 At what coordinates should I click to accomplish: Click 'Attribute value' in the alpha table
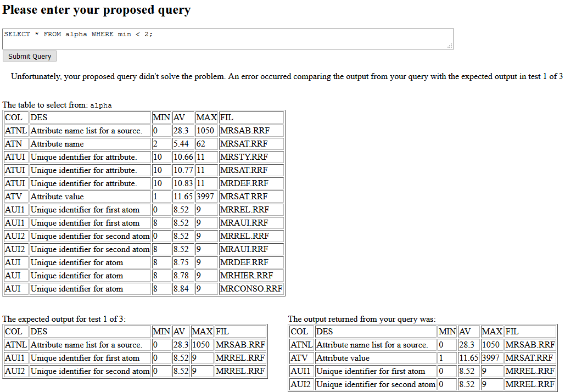coord(90,197)
